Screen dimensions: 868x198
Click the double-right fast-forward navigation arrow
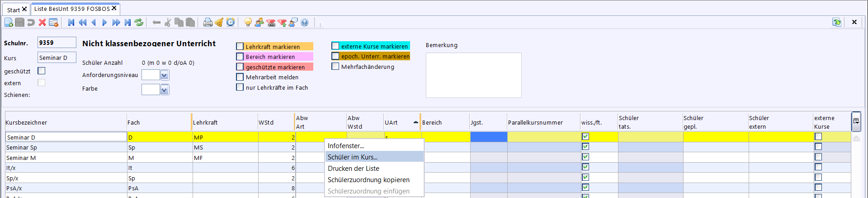pos(116,22)
